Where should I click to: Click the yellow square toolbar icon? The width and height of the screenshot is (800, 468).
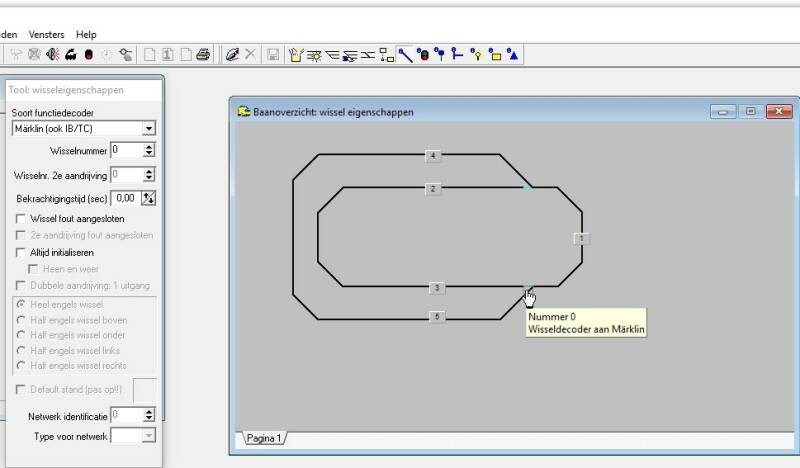[495, 54]
